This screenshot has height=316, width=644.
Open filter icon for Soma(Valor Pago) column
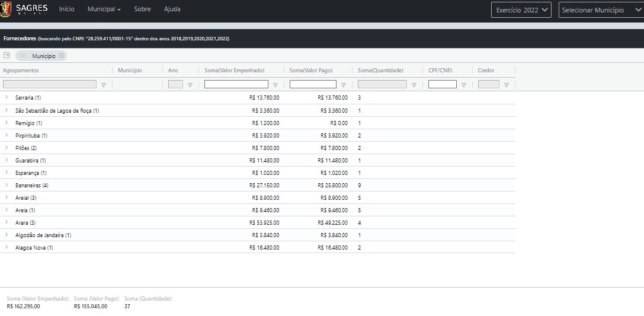point(344,85)
